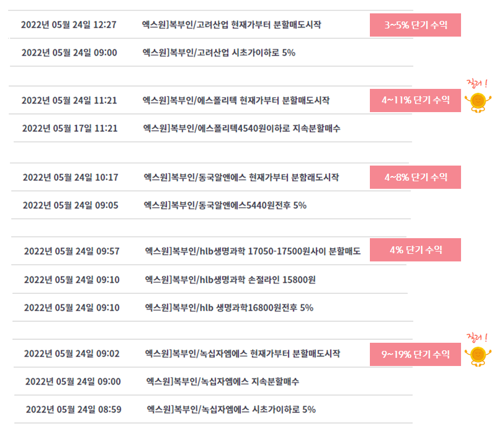Click the 4% 단기 수익 badge
The height and width of the screenshot is (445, 504).
point(415,250)
